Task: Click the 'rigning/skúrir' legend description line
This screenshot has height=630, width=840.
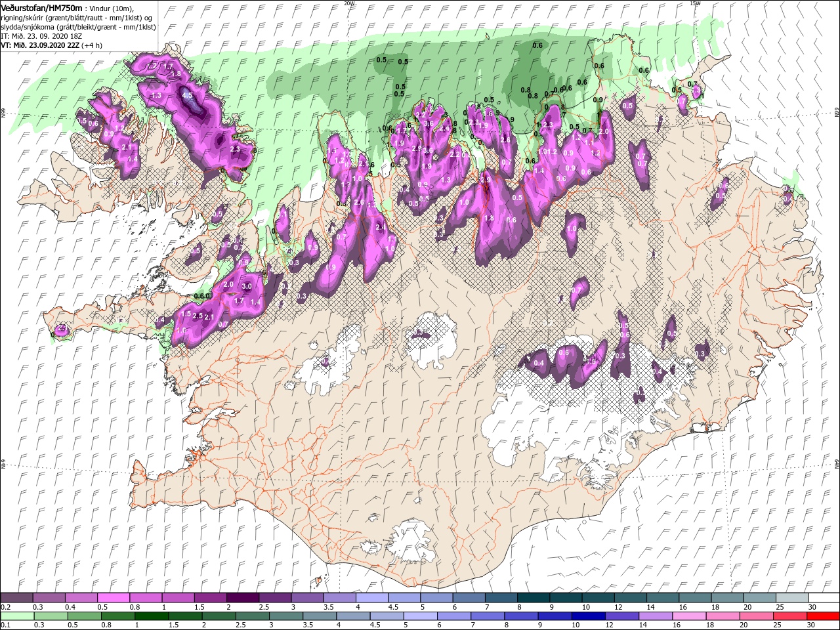Action: pos(76,17)
